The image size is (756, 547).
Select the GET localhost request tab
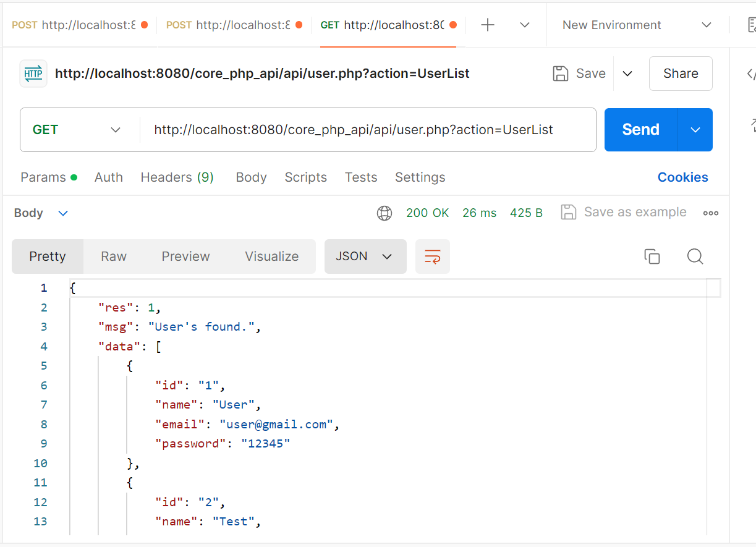388,25
